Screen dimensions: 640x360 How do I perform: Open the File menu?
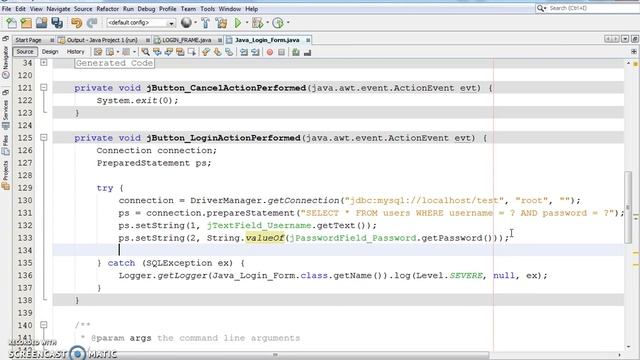coord(7,9)
